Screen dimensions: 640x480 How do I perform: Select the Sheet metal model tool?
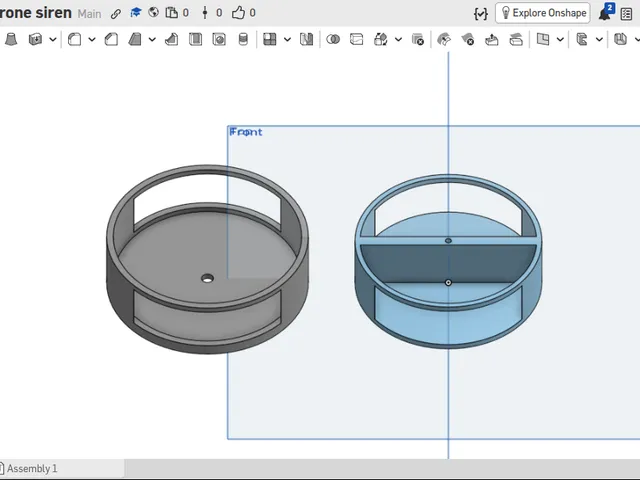click(620, 40)
